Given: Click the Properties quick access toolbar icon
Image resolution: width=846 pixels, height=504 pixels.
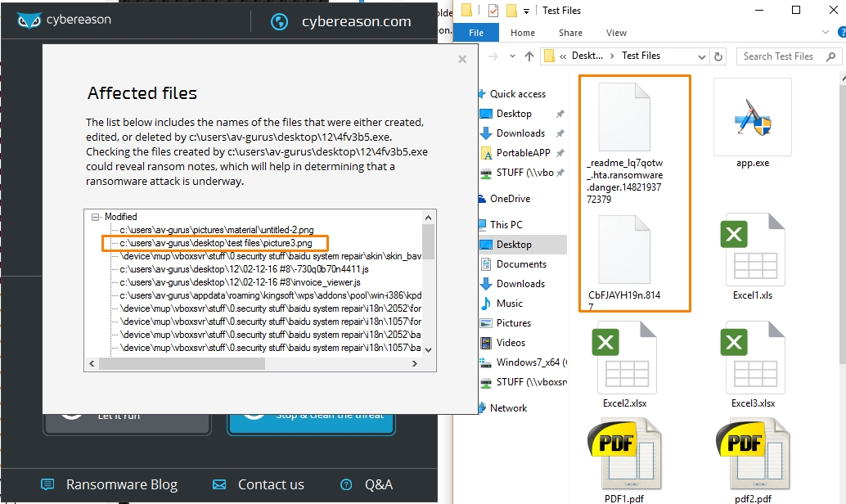Looking at the screenshot, I should [493, 11].
